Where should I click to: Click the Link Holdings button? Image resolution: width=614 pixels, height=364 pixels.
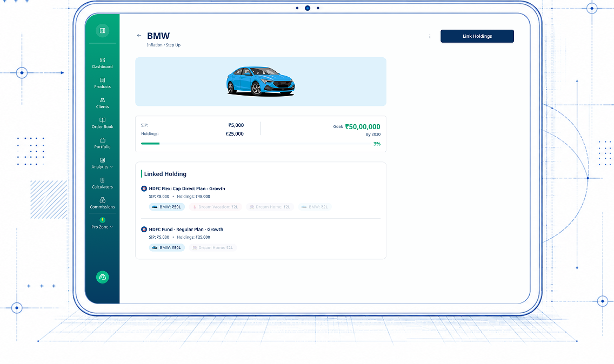(477, 36)
